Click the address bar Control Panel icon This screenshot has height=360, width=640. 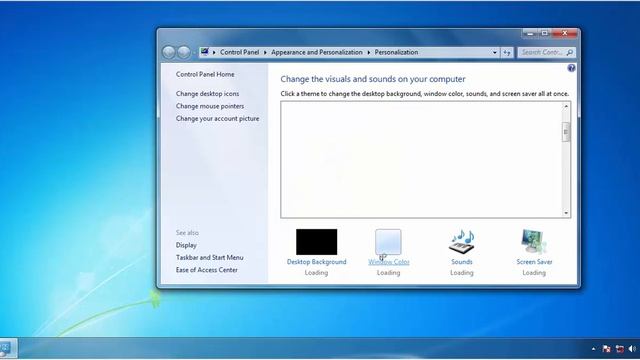(x=205, y=52)
